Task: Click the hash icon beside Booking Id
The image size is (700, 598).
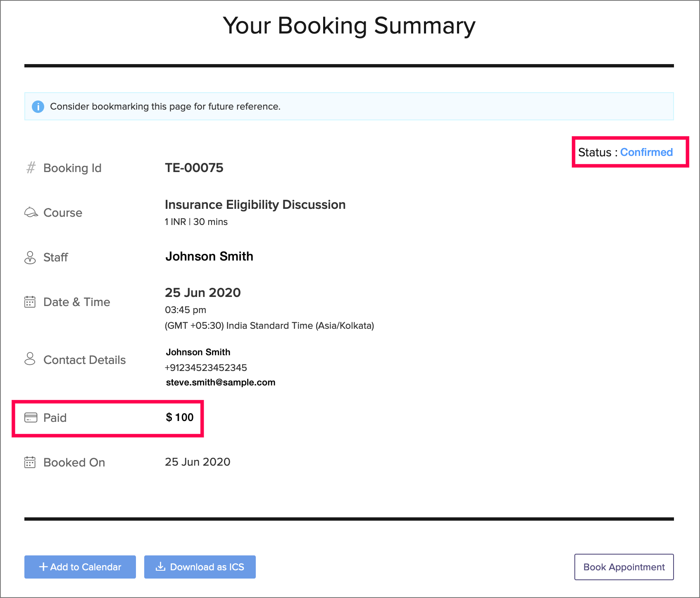Action: [31, 168]
